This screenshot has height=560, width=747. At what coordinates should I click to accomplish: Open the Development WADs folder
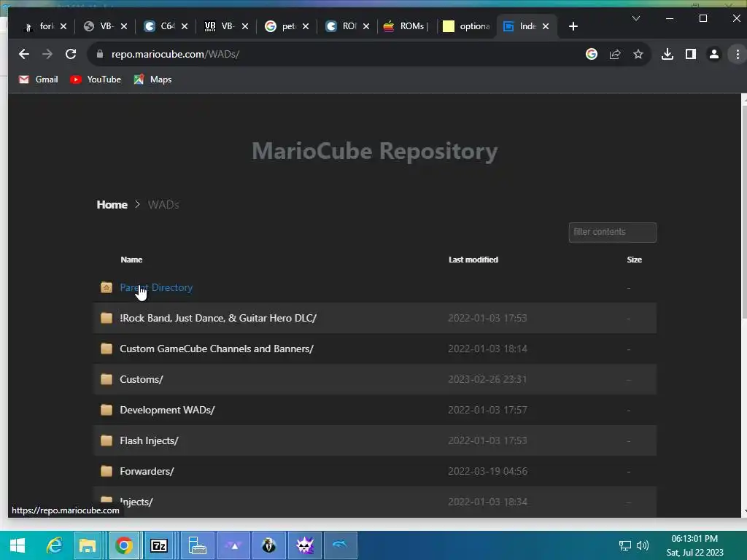point(167,410)
